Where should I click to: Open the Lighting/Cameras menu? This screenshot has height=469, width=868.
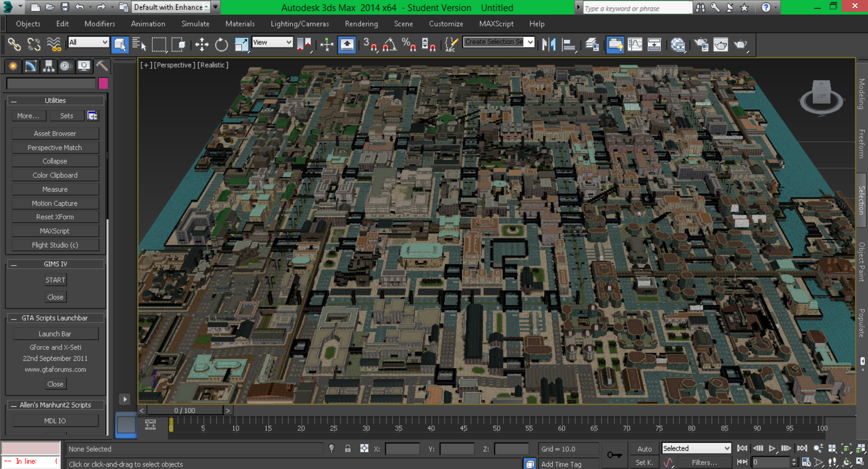299,24
